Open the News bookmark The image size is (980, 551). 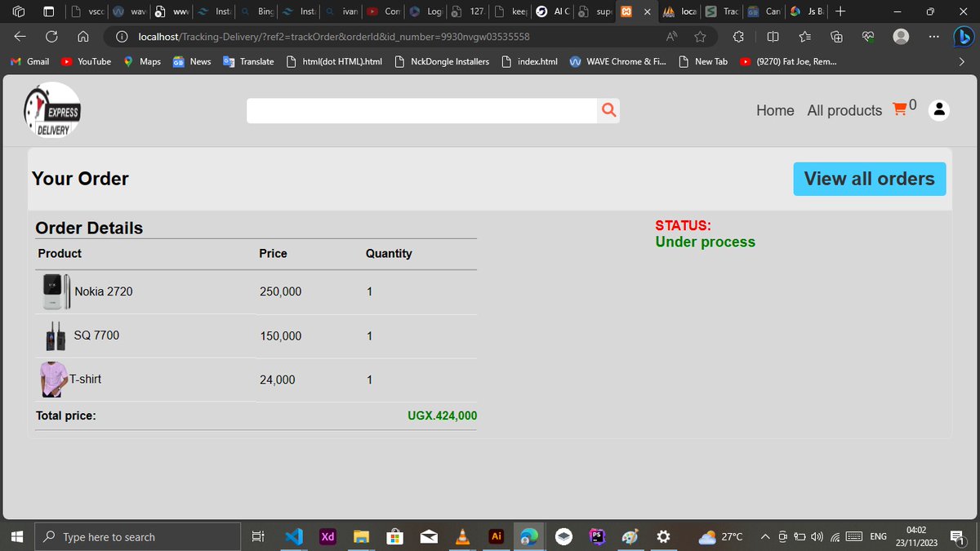click(x=192, y=61)
